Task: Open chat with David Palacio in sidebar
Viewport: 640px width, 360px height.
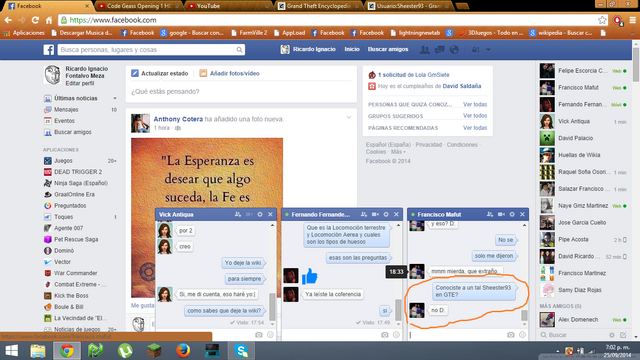Action: tap(584, 138)
